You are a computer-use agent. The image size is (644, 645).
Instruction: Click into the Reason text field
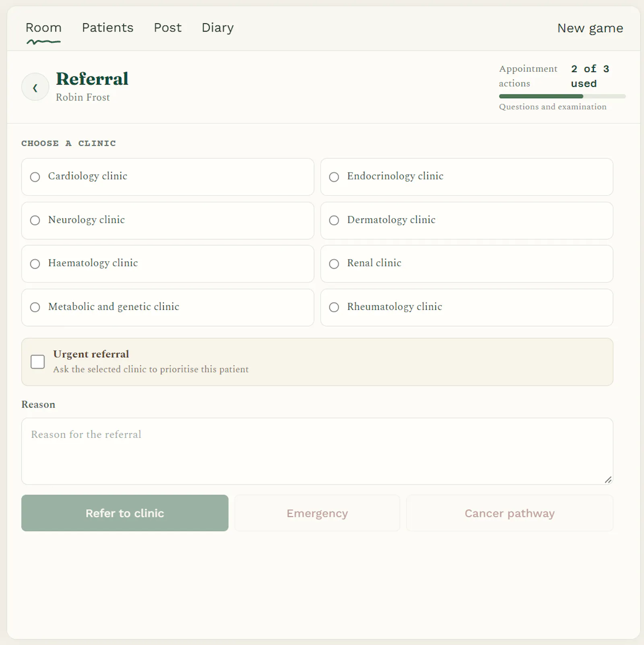[317, 451]
